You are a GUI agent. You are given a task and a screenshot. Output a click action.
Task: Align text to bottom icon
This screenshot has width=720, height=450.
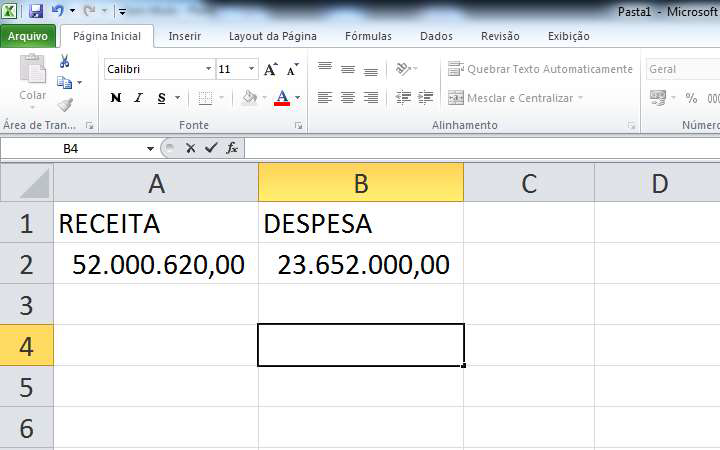click(371, 72)
